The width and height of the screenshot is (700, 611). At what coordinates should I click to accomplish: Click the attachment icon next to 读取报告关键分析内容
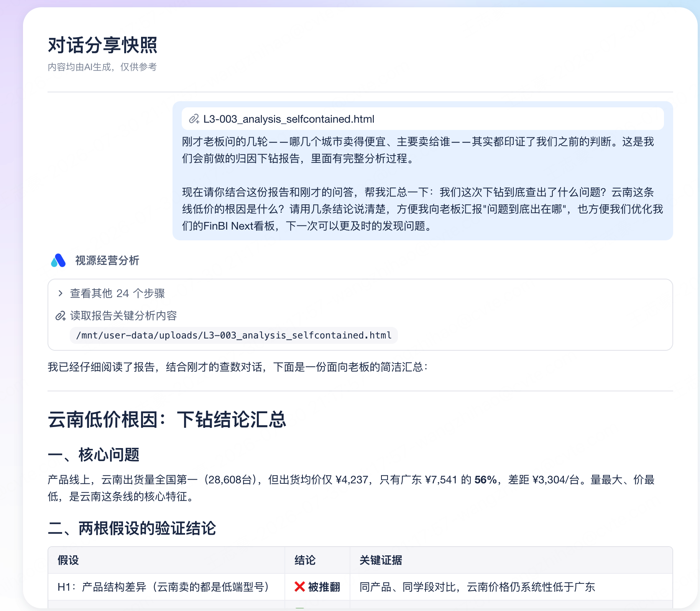point(61,316)
